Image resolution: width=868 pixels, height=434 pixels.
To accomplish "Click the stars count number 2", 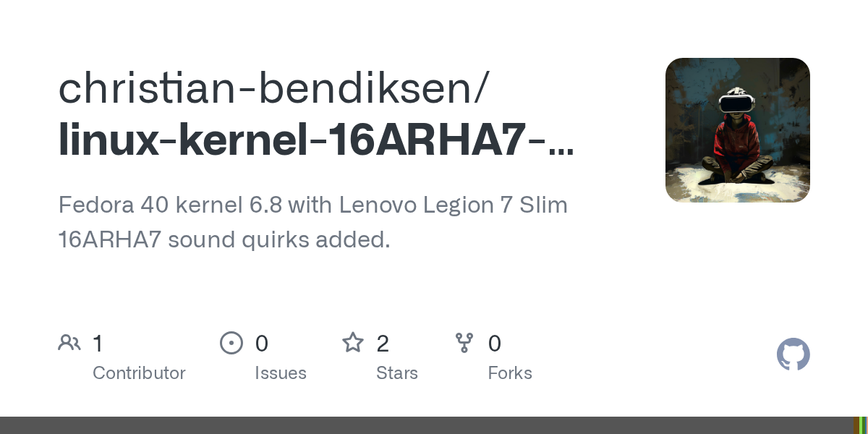I will tap(383, 344).
